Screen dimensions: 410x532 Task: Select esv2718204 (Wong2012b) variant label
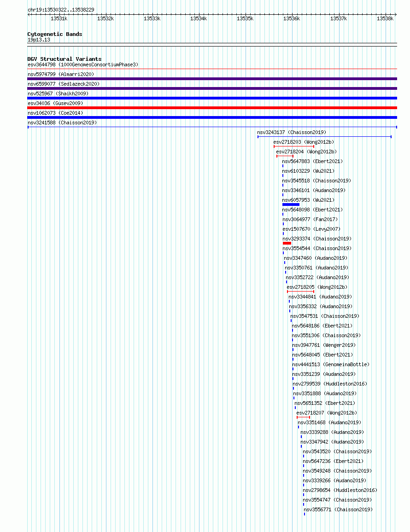click(306, 152)
